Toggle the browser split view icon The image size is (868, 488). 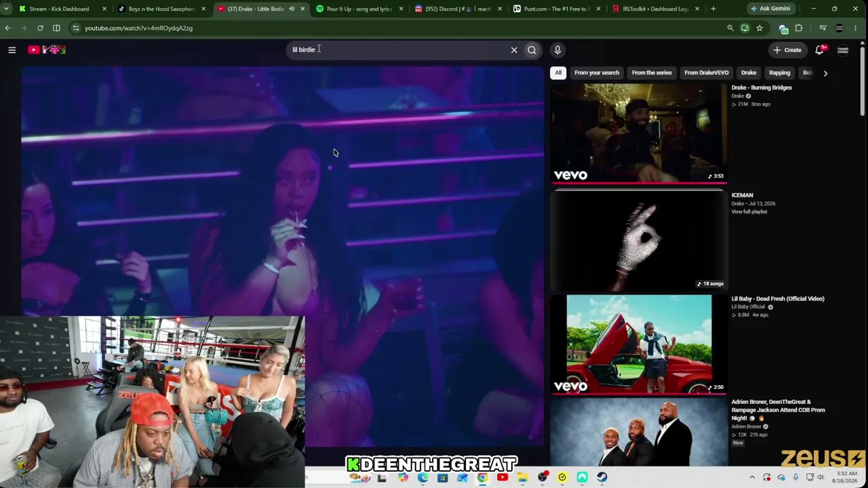click(x=56, y=28)
